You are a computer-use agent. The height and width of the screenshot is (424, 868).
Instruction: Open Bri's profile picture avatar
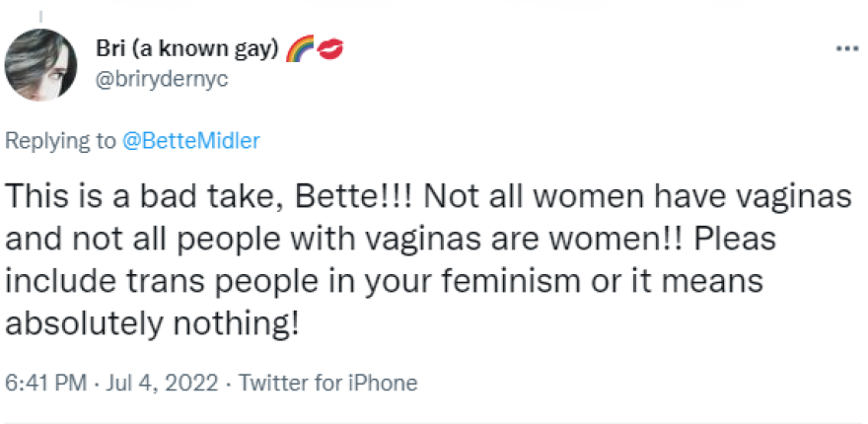point(40,63)
